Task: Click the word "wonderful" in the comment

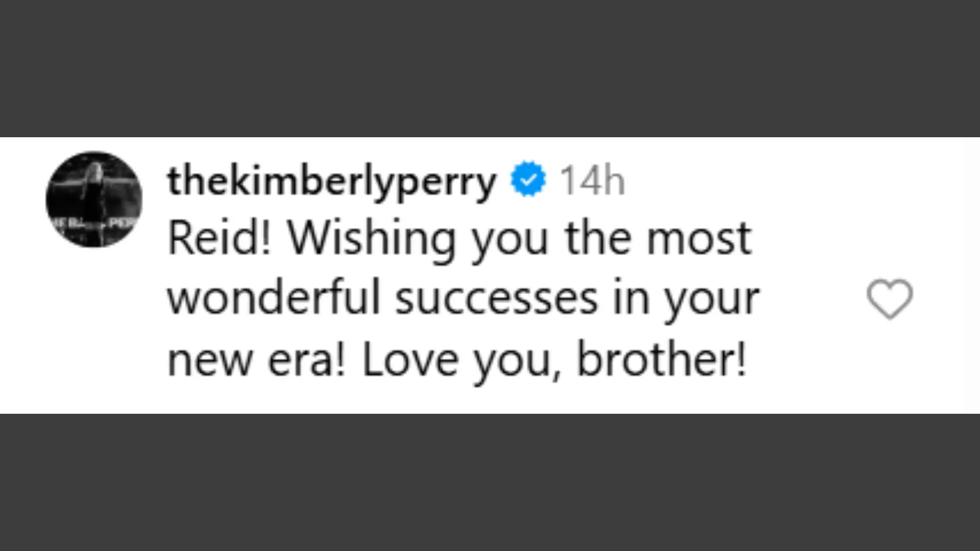Action: point(275,298)
